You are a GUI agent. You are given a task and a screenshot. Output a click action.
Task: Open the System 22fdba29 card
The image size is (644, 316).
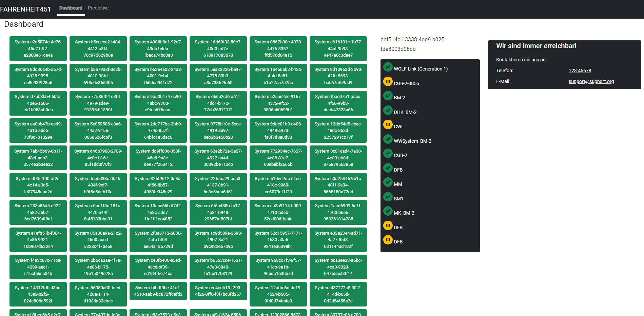pyautogui.click(x=218, y=185)
